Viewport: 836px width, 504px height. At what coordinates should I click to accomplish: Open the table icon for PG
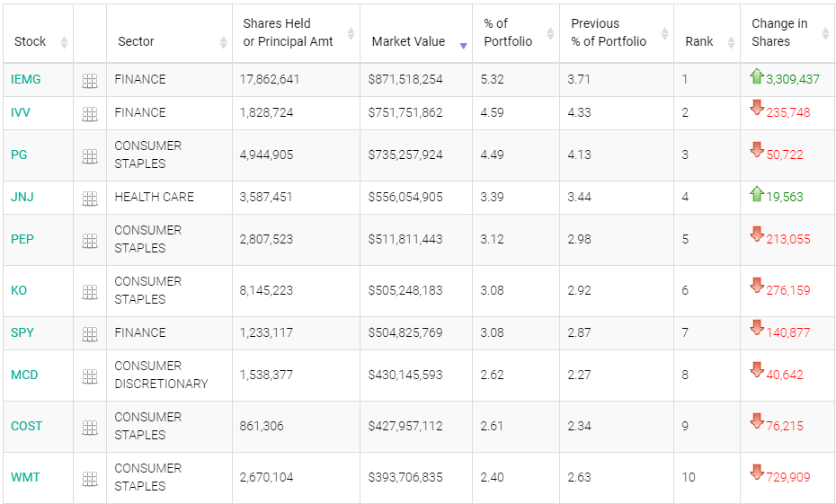(90, 156)
